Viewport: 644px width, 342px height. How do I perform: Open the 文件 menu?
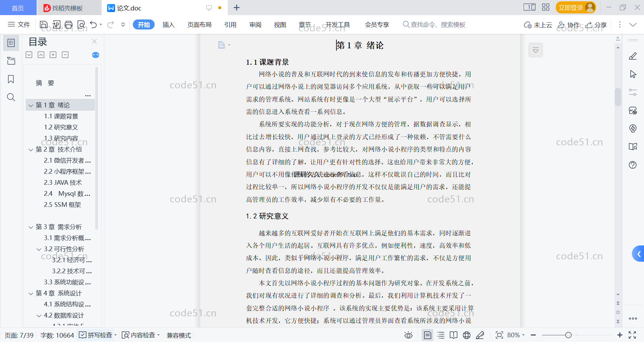click(x=19, y=24)
